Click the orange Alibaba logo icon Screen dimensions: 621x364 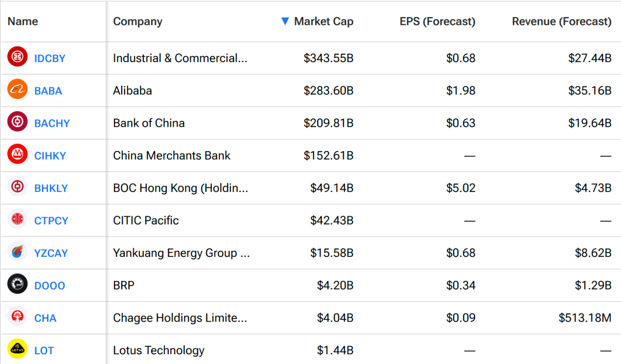[x=18, y=89]
